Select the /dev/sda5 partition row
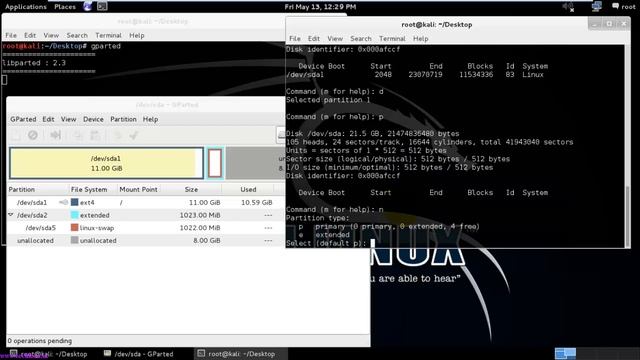Viewport: 640px width, 360px height. [x=146, y=227]
